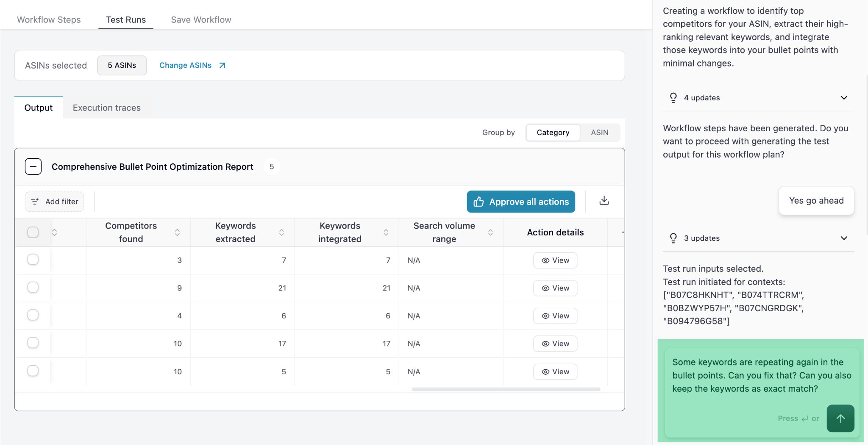Check the first row's selection checkbox
Screen dimensions: 868x445
tap(33, 259)
